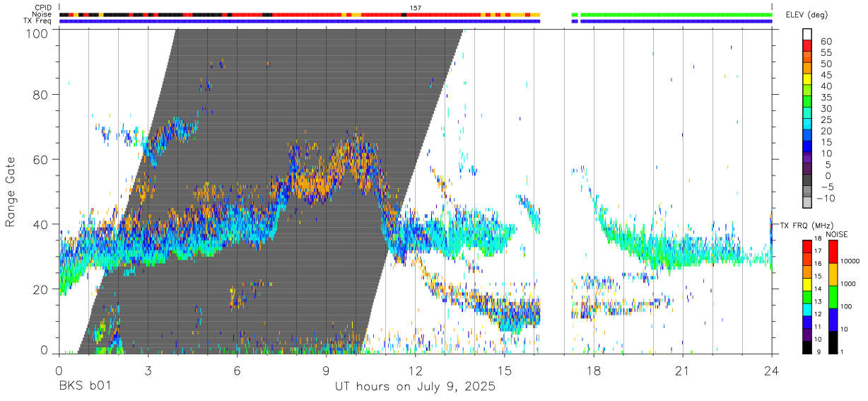Viewport: 868px width, 401px height.
Task: Click elevation tick label 45
Action: click(826, 75)
